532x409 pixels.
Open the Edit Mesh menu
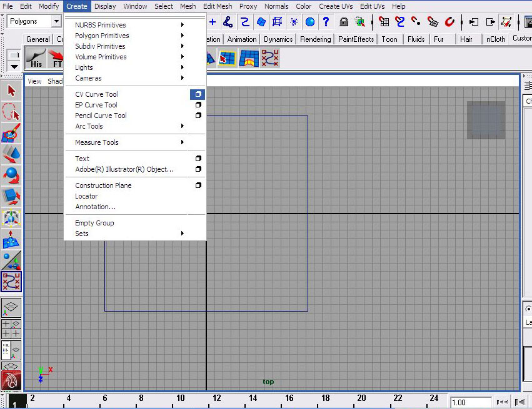(218, 6)
